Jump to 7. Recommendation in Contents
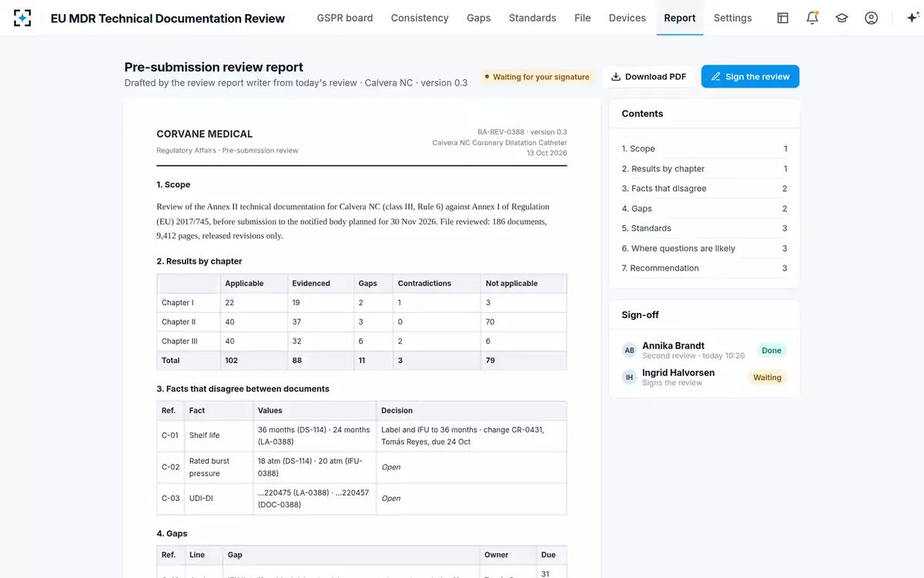Image resolution: width=924 pixels, height=578 pixels. point(705,268)
